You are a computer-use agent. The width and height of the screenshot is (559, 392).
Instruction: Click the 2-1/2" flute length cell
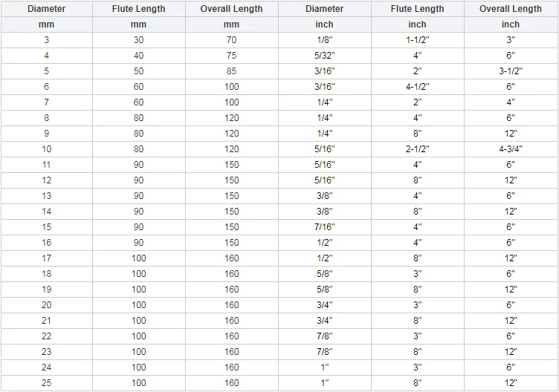418,149
